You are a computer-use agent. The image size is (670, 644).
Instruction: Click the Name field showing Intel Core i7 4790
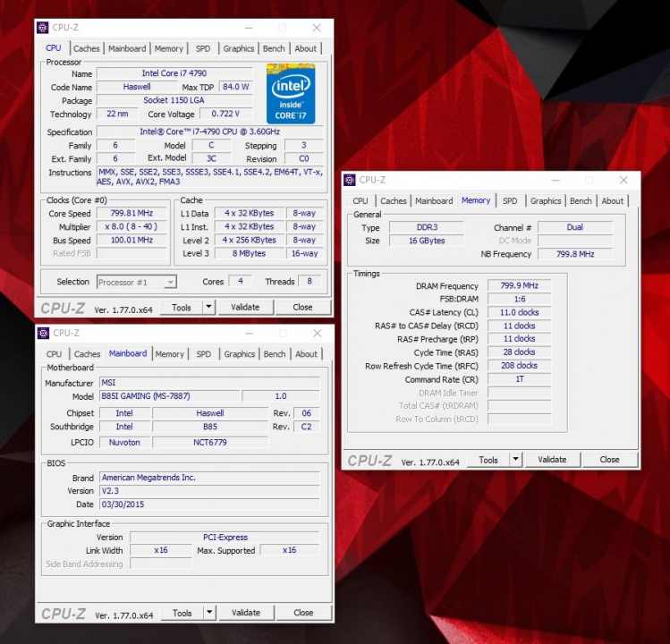(x=174, y=73)
